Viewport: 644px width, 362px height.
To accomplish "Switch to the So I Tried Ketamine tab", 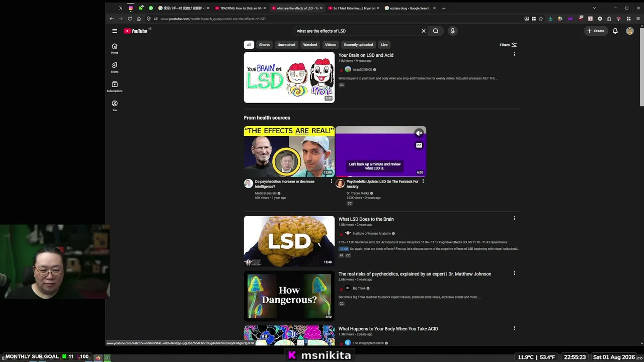I will [354, 8].
